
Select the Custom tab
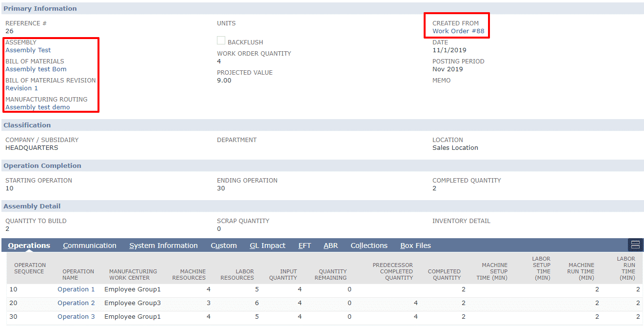click(224, 246)
